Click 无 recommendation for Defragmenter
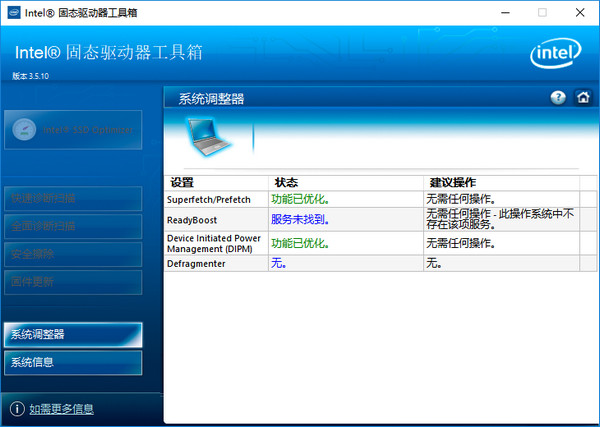 [x=434, y=263]
